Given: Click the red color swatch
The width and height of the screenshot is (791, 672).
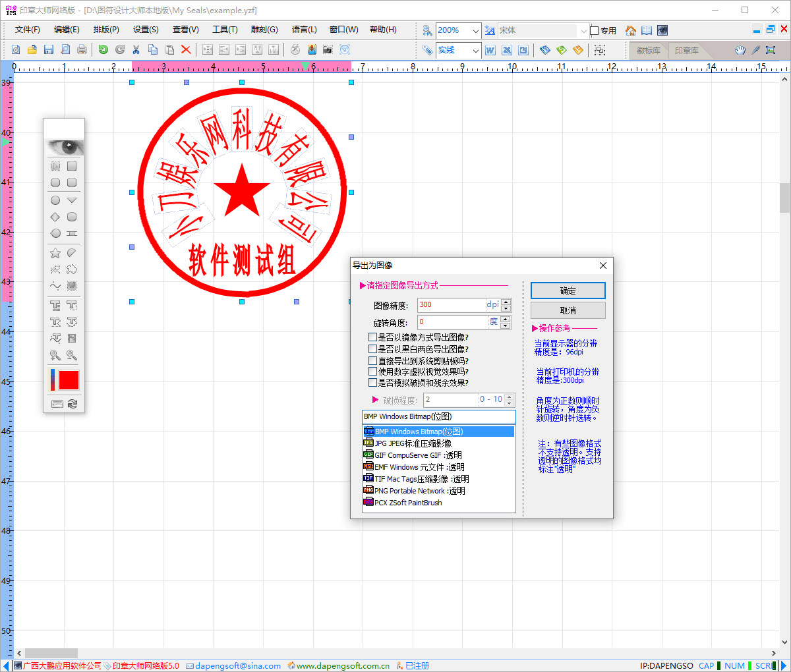Looking at the screenshot, I should click(69, 380).
